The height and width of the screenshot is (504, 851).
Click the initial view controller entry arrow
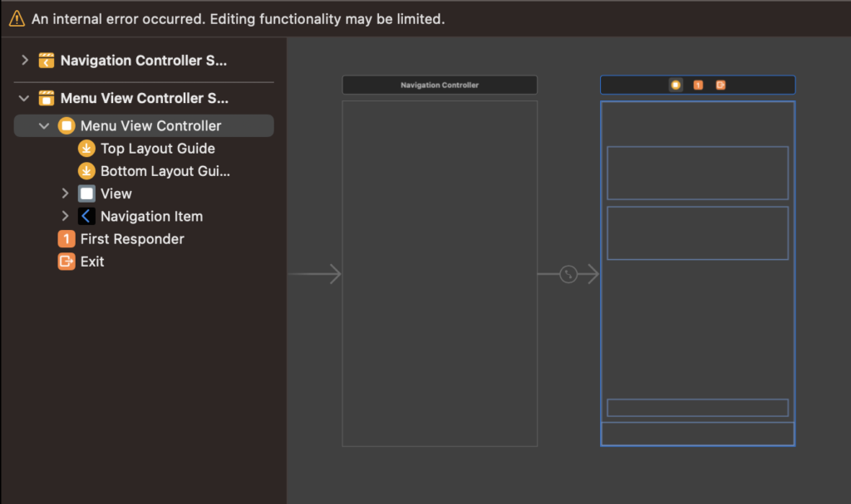pyautogui.click(x=314, y=274)
